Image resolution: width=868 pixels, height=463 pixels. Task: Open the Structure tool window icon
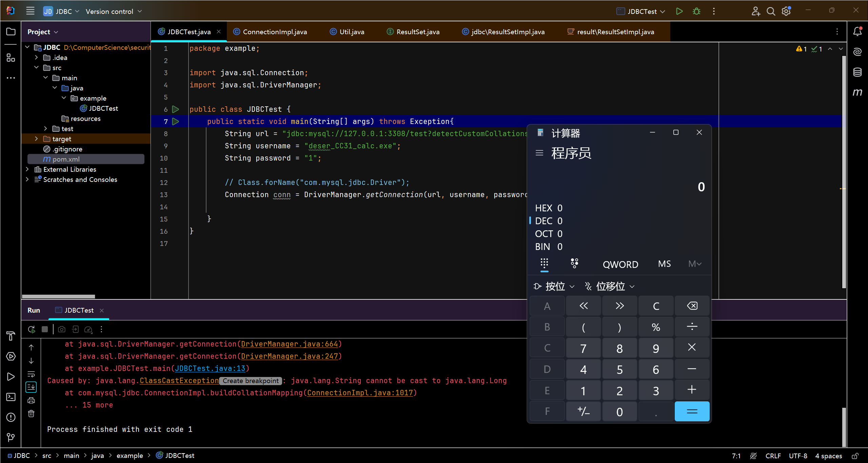[11, 58]
